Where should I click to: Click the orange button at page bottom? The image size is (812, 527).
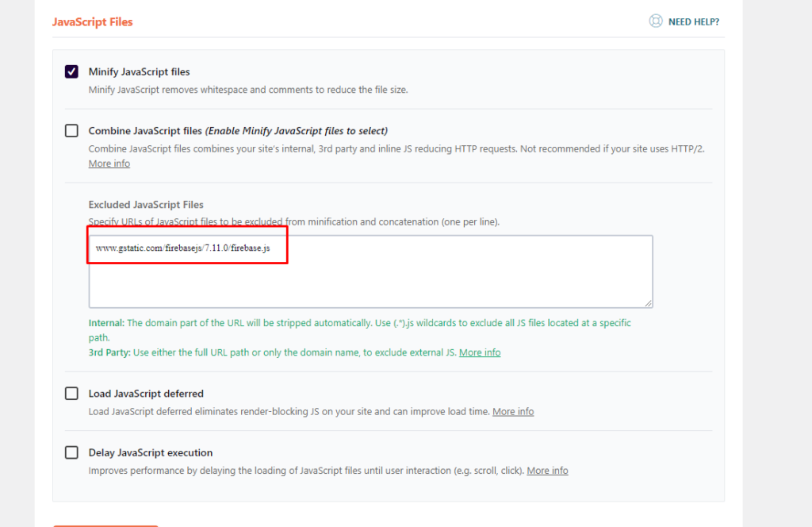tap(105, 525)
